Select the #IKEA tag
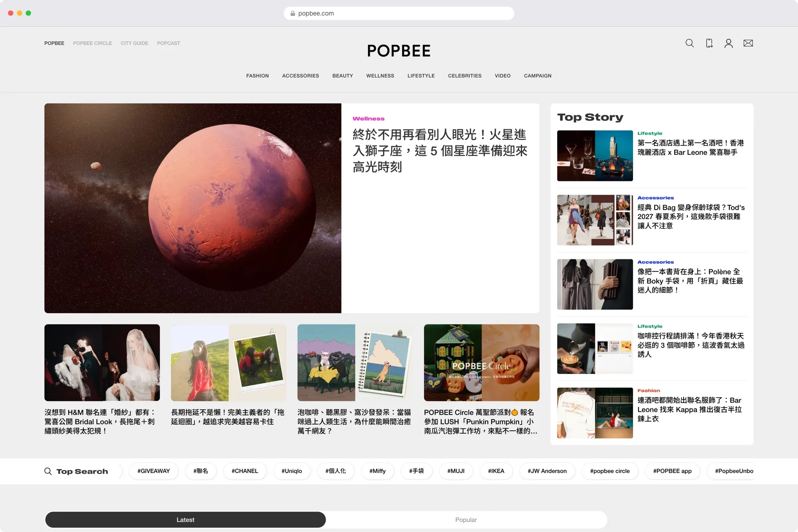Image resolution: width=798 pixels, height=532 pixels. point(496,471)
